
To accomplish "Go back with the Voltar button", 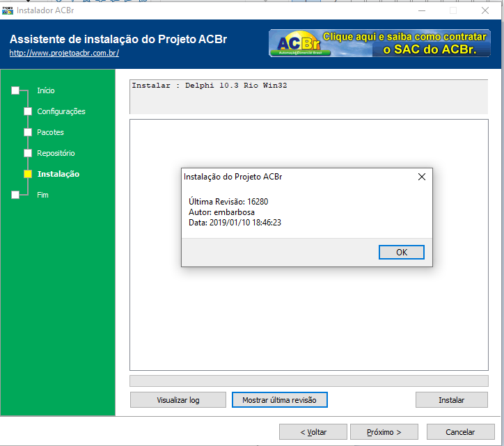I will (x=313, y=432).
